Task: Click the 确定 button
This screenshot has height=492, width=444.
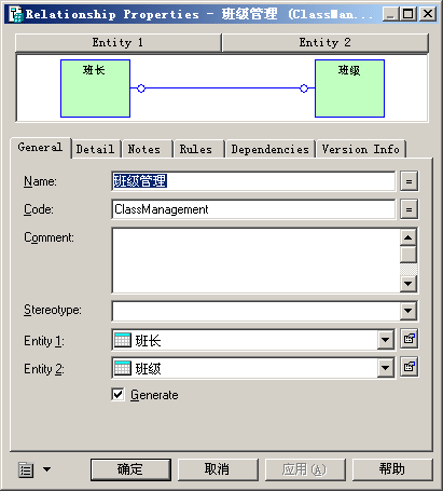Action: pyautogui.click(x=131, y=470)
